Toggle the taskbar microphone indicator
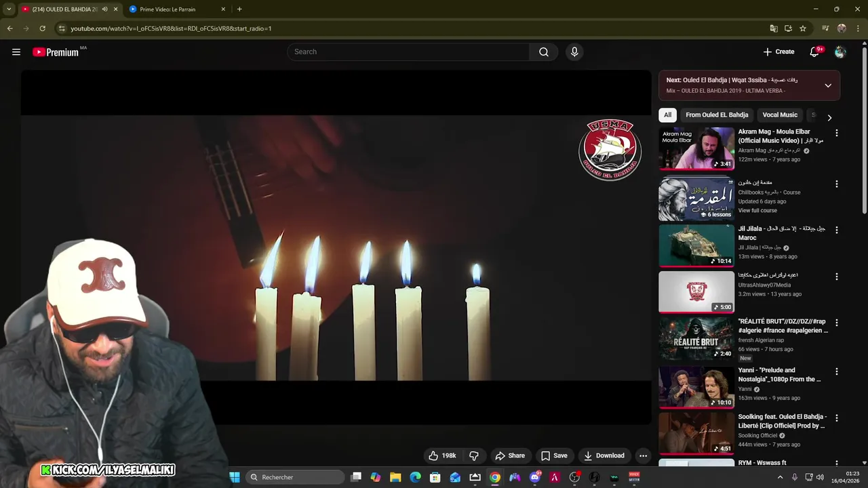Viewport: 868px width, 488px height. [795, 477]
